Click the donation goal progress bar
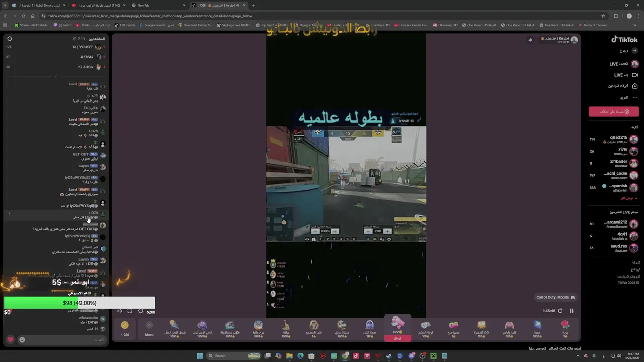 coord(79,303)
